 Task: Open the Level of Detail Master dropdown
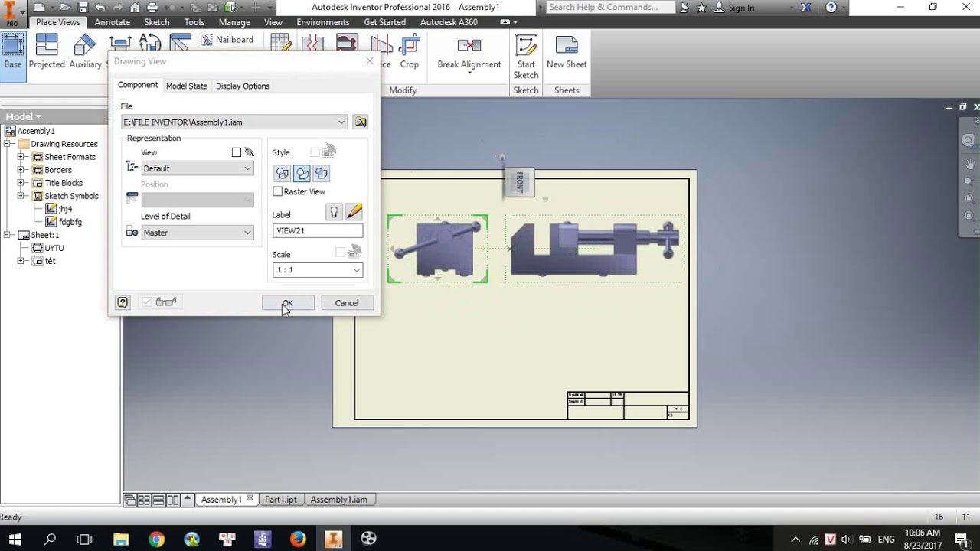click(198, 233)
